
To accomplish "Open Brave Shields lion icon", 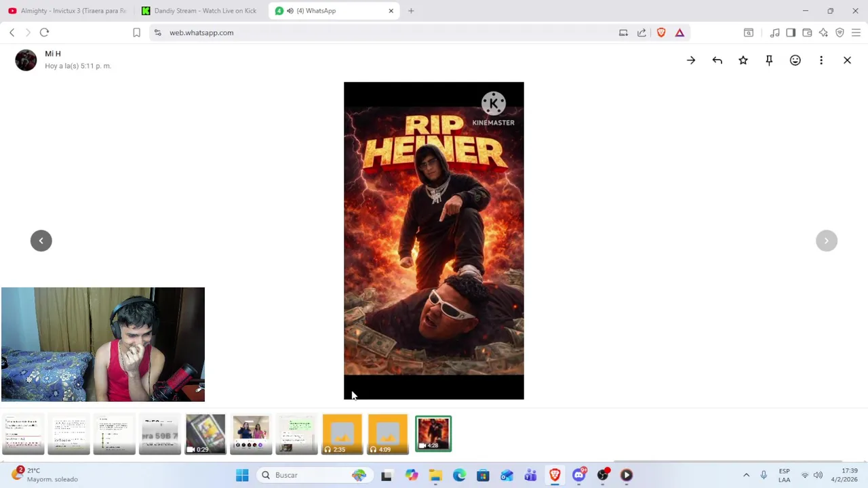I will [x=661, y=33].
